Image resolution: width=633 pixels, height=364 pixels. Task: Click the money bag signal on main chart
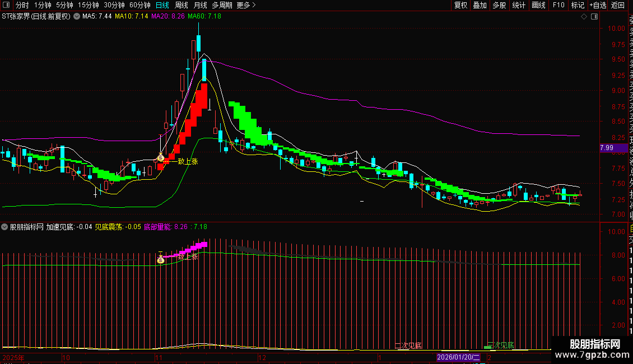[161, 158]
